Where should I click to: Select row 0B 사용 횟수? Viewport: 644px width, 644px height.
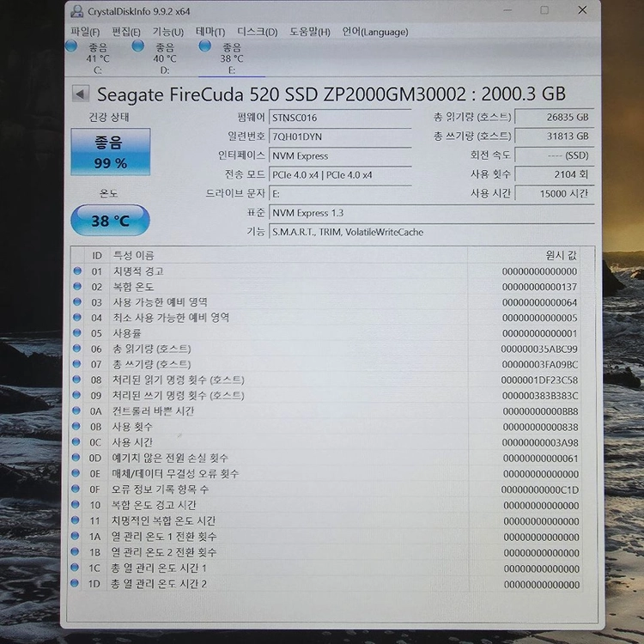pyautogui.click(x=327, y=427)
